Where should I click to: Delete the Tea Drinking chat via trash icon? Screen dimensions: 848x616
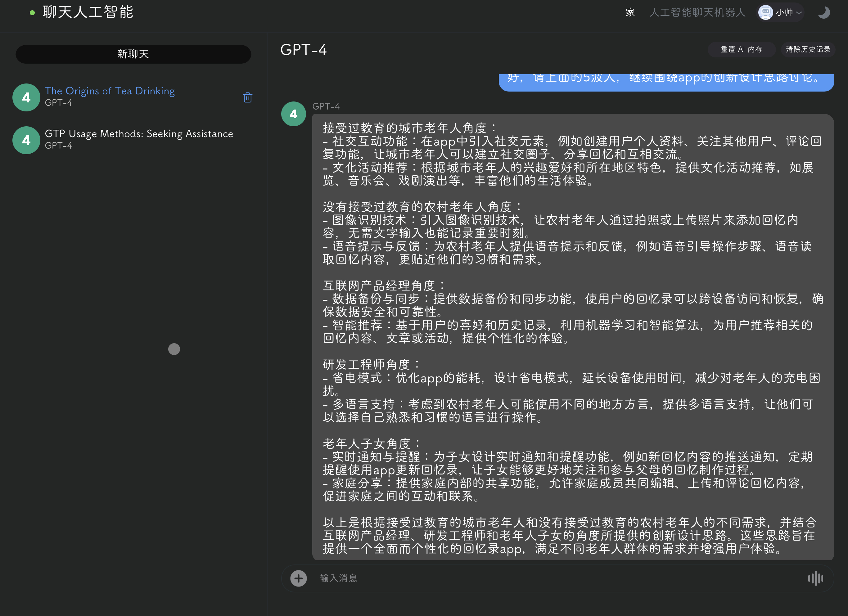coord(247,97)
